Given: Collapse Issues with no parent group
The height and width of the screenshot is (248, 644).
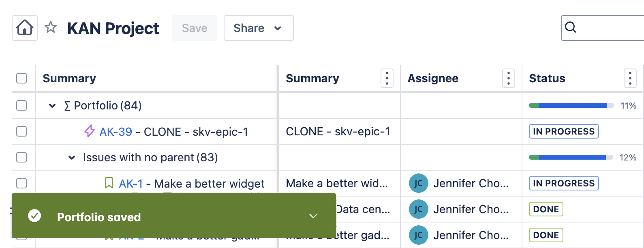Looking at the screenshot, I should (x=71, y=157).
